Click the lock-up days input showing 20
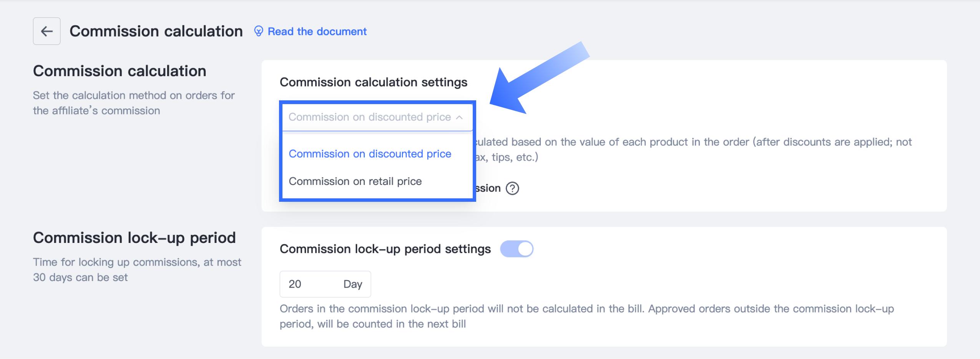The image size is (980, 359). 307,284
